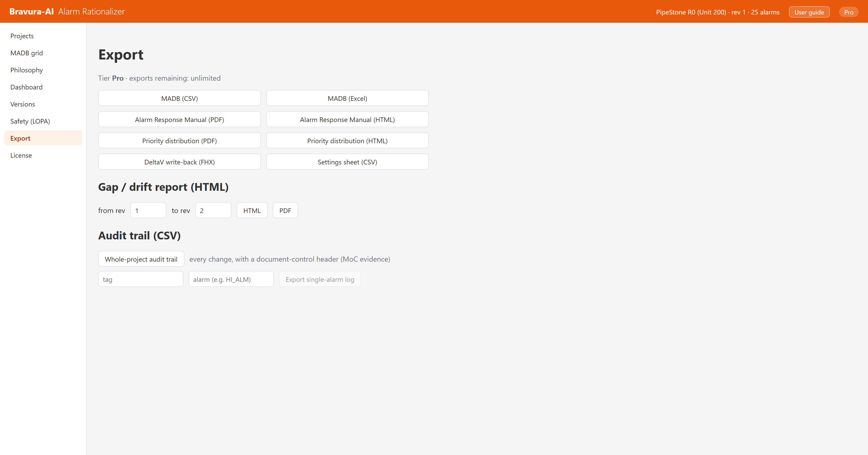Open the Versions page

[43, 104]
